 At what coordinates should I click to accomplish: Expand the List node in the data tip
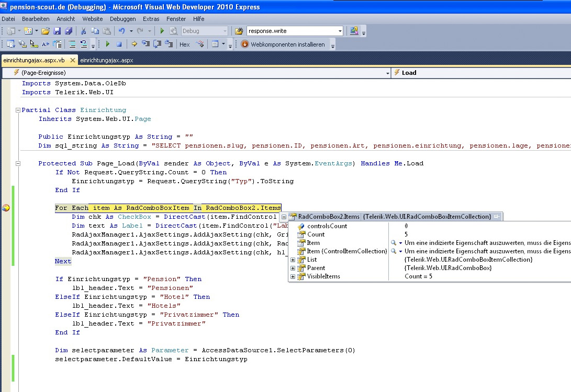(x=293, y=260)
